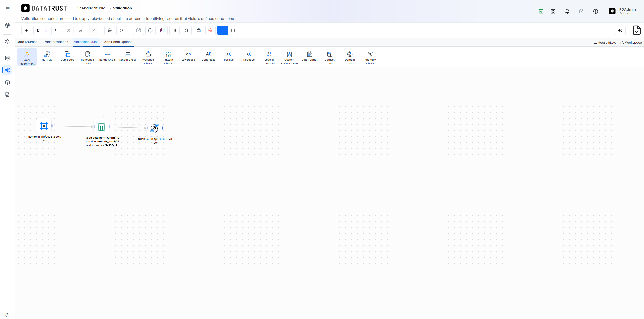
Task: Click the info icon at sidebar bottom
Action: pos(7,315)
